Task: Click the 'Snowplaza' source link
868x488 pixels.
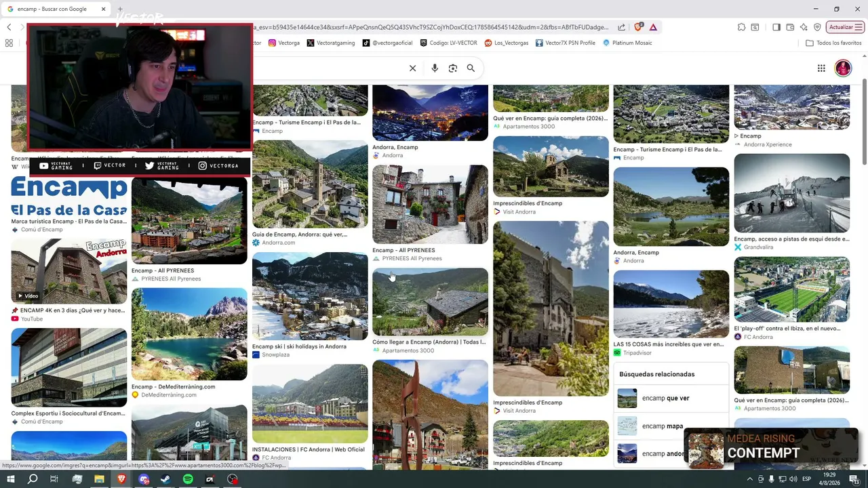Action: tap(275, 354)
